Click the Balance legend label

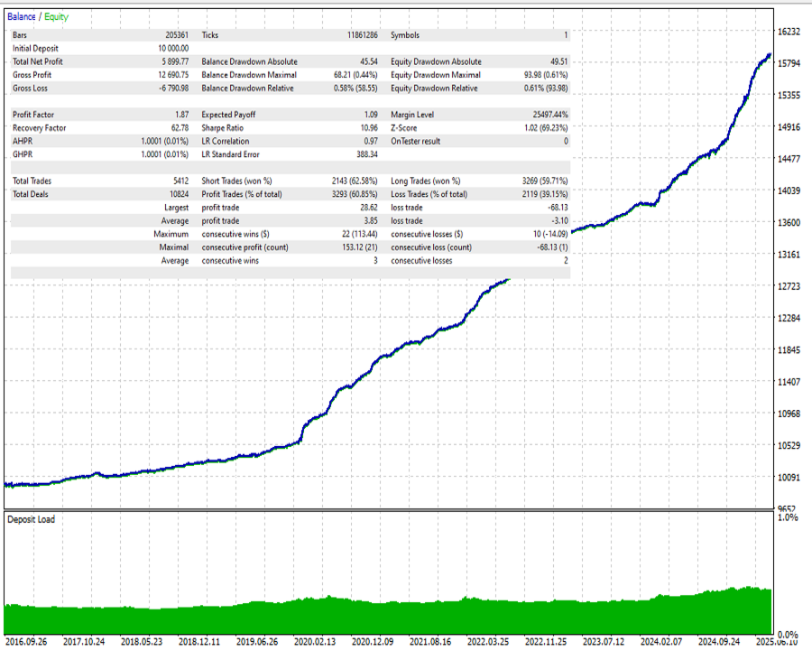[22, 16]
